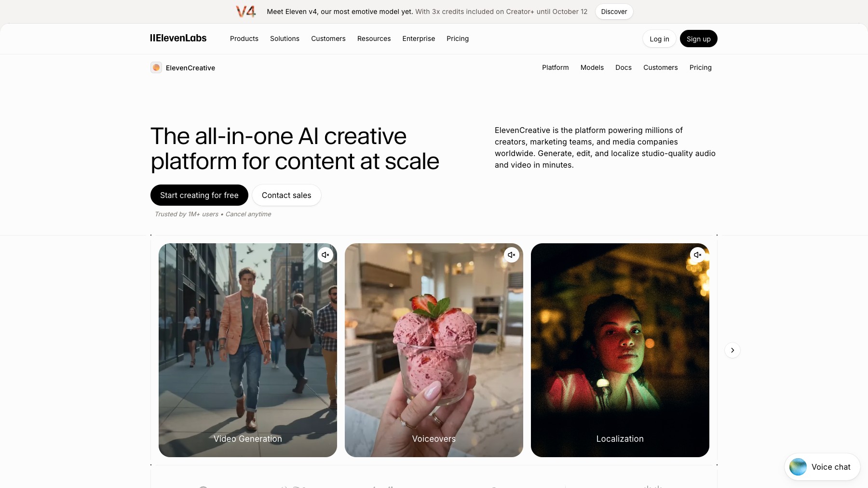Open the Localization card
This screenshot has height=488, width=868.
[x=620, y=350]
